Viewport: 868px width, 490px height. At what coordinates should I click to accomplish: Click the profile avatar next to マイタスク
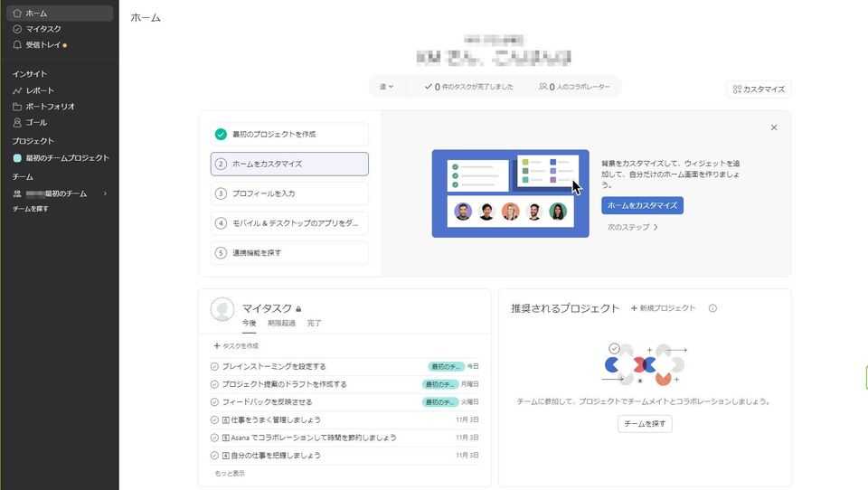(222, 309)
